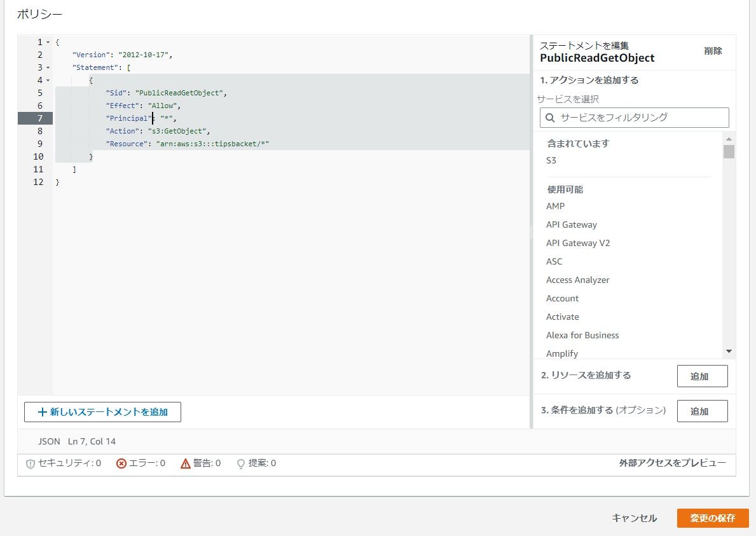Click Add next to add resource step
The width and height of the screenshot is (756, 536).
[x=703, y=376]
